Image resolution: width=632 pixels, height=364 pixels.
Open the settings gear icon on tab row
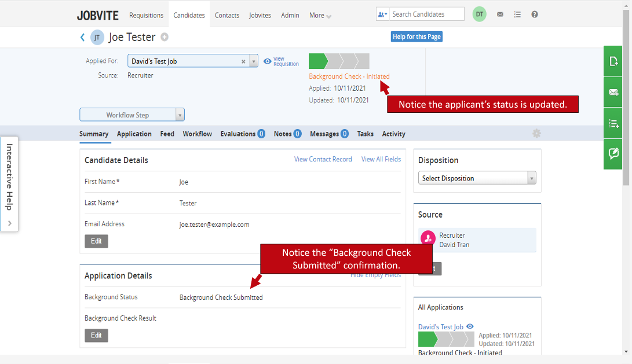pyautogui.click(x=536, y=134)
